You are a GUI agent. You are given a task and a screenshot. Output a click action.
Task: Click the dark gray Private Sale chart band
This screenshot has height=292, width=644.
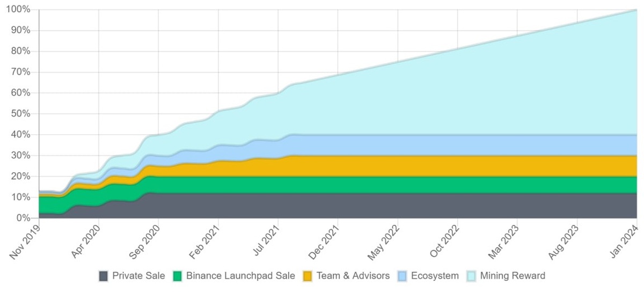[x=376, y=206]
